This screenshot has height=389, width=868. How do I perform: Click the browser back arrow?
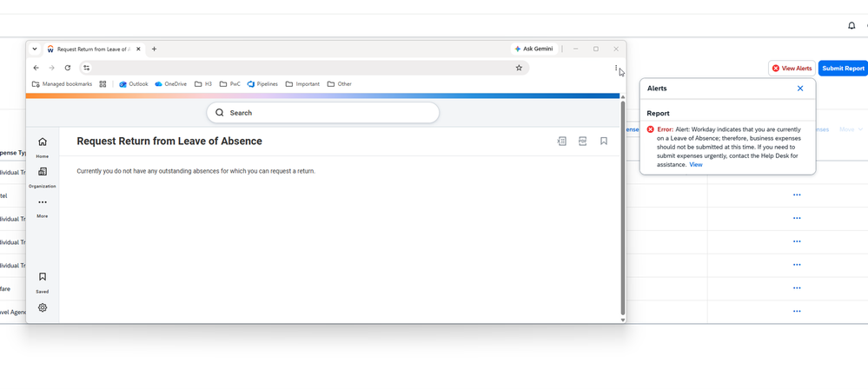coord(36,68)
